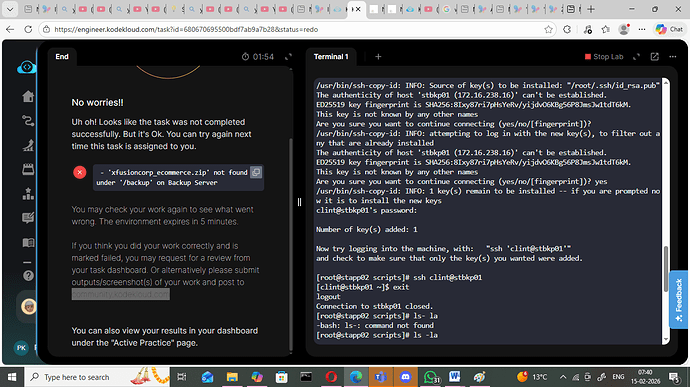690x387 pixels.
Task: Open the video courses clapperboard icon in sidebar
Action: [28, 169]
